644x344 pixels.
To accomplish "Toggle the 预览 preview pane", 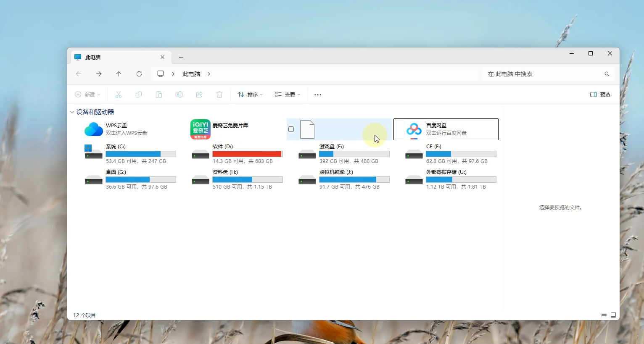I will click(x=600, y=95).
